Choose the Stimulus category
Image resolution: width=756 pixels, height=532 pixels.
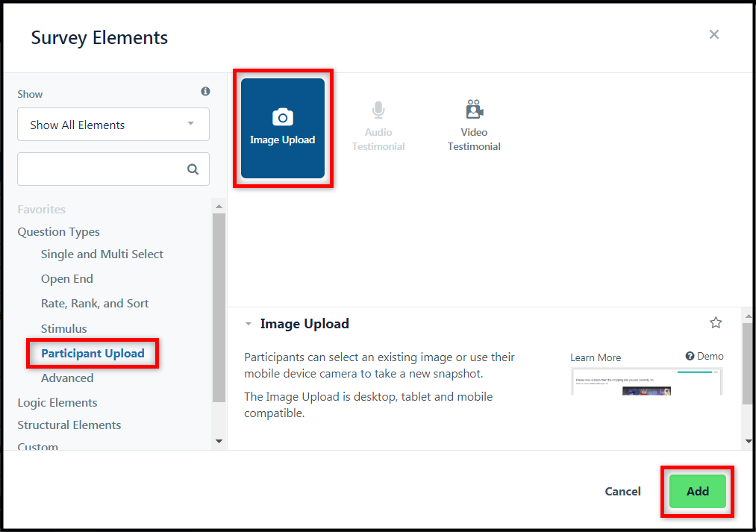click(64, 328)
